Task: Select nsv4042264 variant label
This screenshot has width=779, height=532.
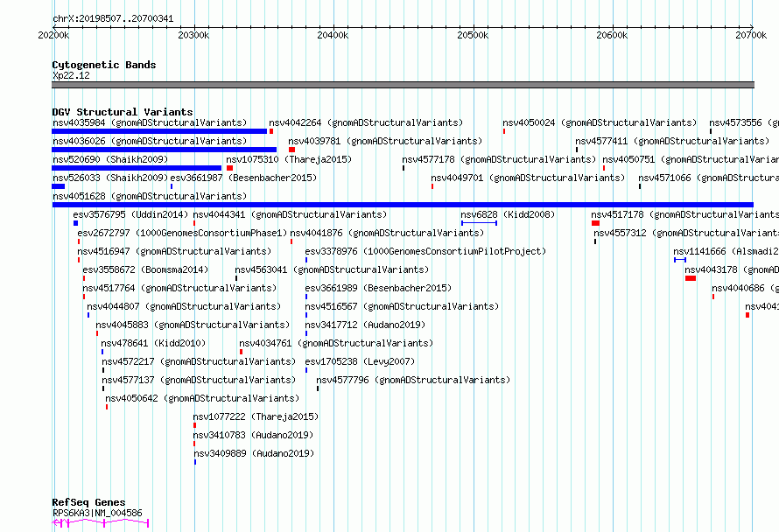Action: tap(366, 122)
